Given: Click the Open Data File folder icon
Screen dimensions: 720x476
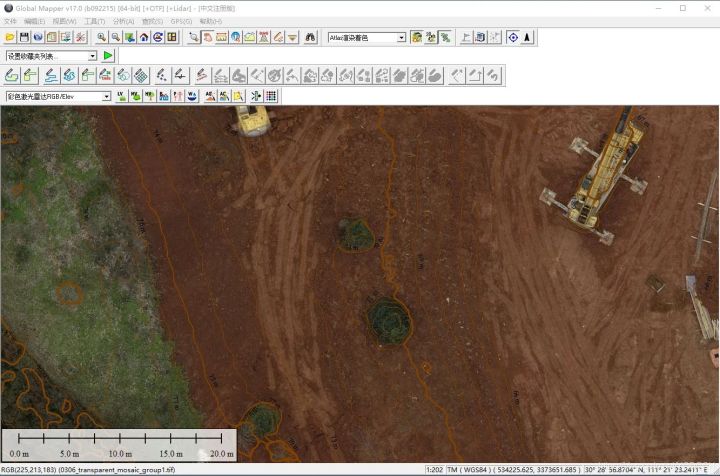Looking at the screenshot, I should click(10, 37).
